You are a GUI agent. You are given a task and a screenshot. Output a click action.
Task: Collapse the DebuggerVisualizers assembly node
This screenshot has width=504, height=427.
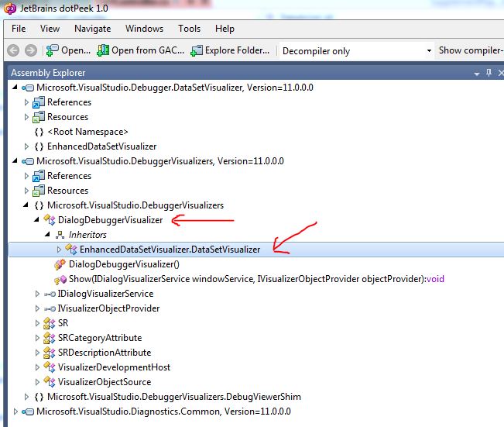(15, 161)
